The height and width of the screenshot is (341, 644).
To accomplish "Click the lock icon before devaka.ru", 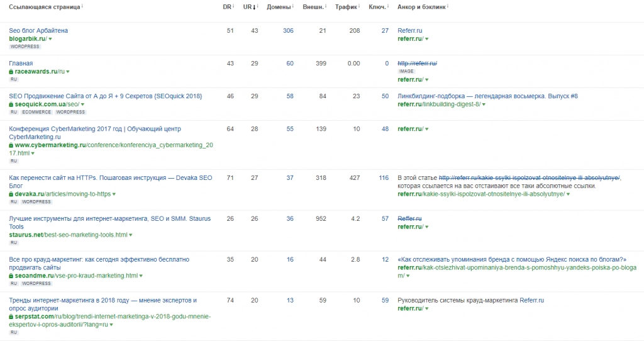I will (11, 194).
